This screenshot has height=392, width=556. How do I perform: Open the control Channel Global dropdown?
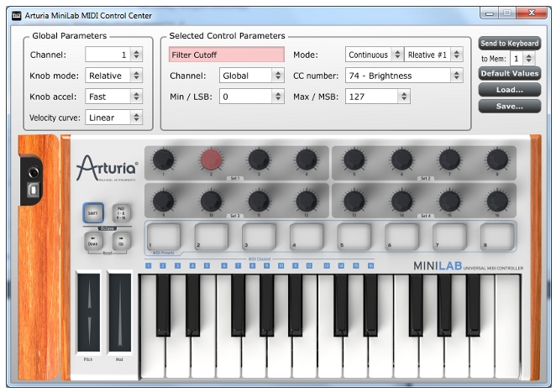point(252,76)
